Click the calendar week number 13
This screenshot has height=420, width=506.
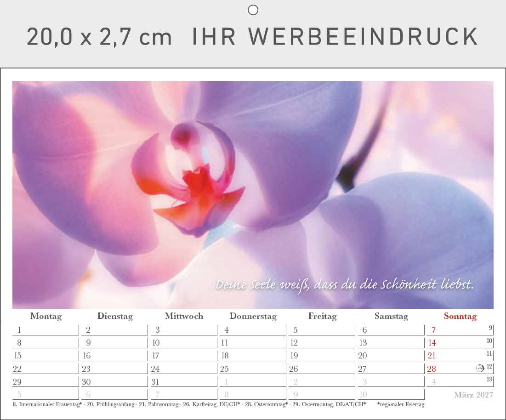pos(489,379)
